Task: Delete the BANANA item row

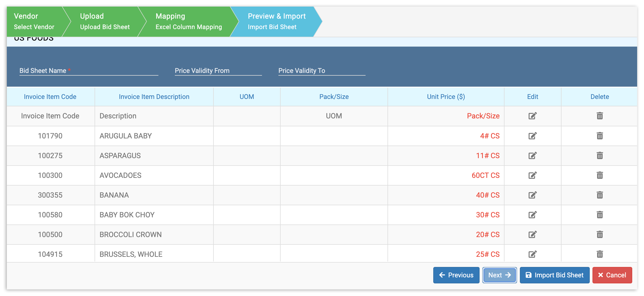Action: click(x=600, y=195)
